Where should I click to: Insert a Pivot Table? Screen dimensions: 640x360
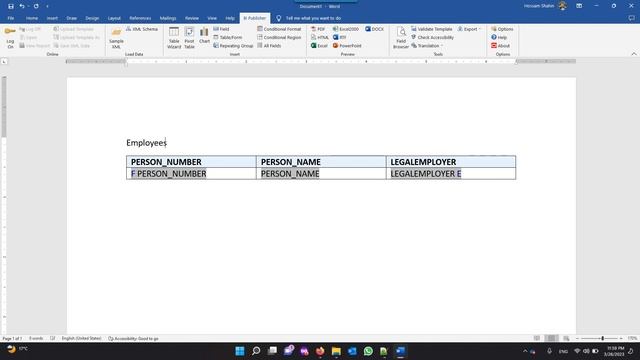point(189,38)
